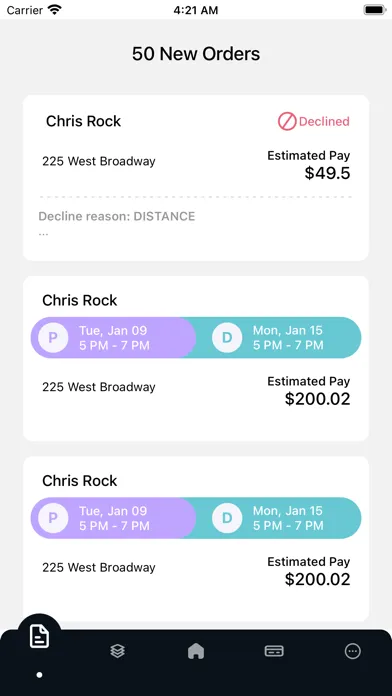The image size is (392, 696).
Task: Open the declined Chris Rock order card
Action: [196, 178]
